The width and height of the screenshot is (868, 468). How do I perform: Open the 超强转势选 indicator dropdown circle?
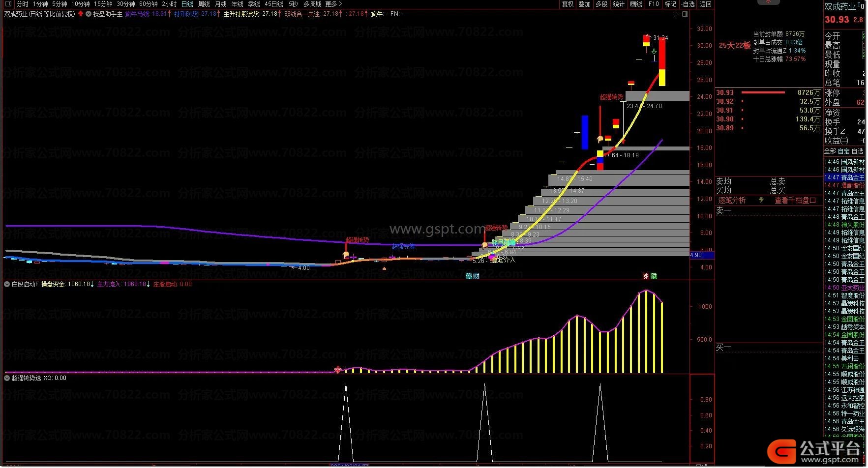tap(7, 378)
